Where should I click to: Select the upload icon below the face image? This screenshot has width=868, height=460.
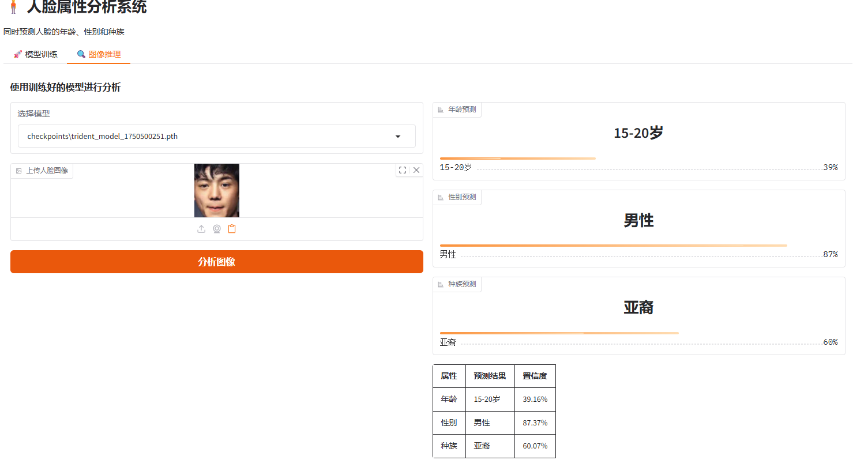click(201, 228)
